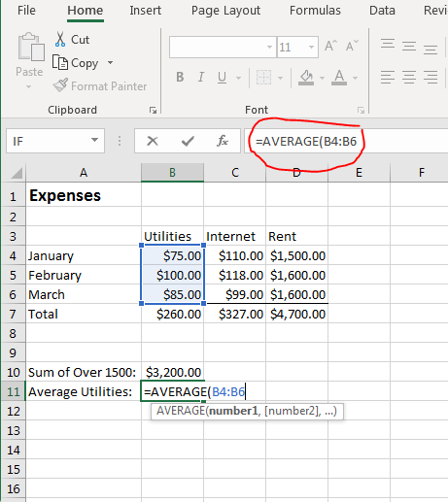Apply the Fill Color bucket
Screen dimensions: 448x502
click(306, 78)
